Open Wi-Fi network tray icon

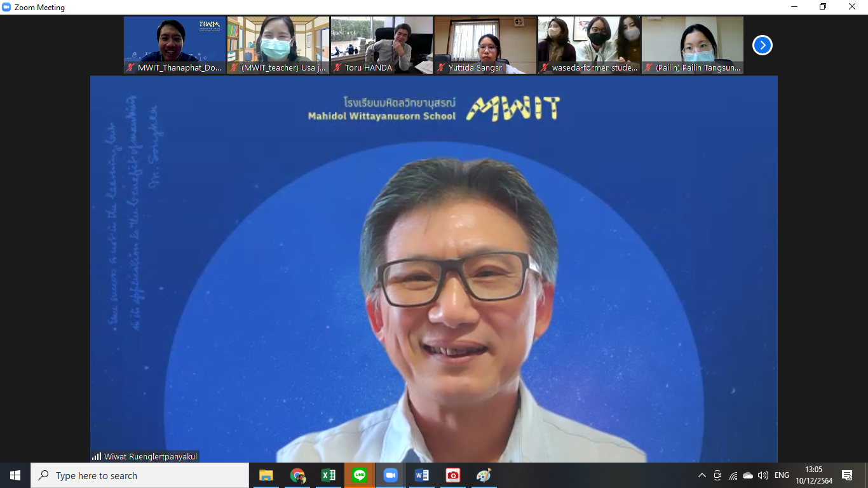[x=733, y=475]
